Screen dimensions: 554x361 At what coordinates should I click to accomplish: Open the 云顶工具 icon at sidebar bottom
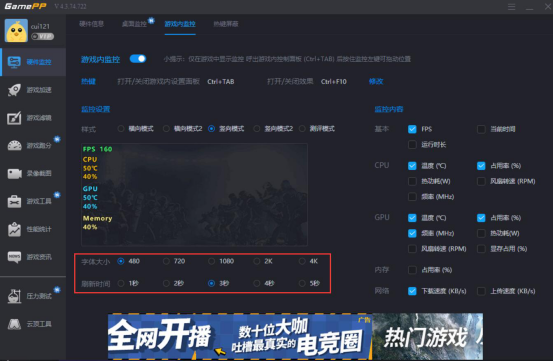[14, 324]
